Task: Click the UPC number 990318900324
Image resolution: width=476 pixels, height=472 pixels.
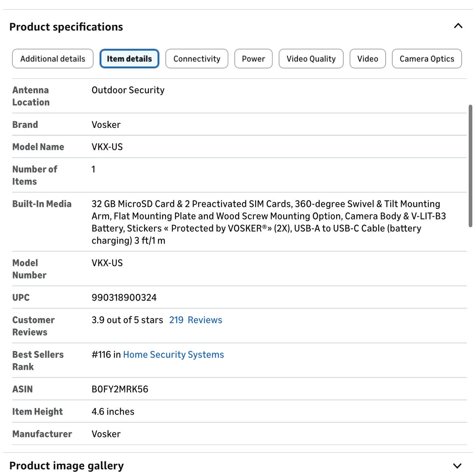Action: tap(124, 298)
